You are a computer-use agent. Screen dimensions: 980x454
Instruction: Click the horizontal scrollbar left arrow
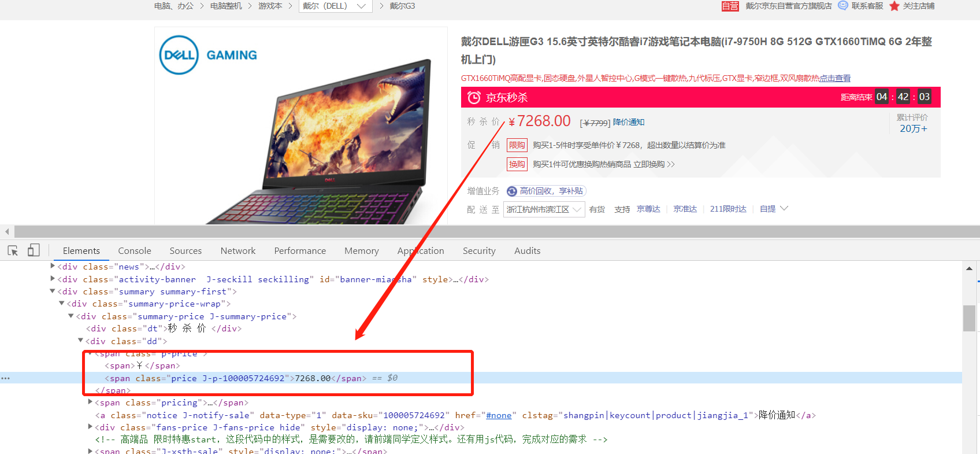tap(7, 231)
